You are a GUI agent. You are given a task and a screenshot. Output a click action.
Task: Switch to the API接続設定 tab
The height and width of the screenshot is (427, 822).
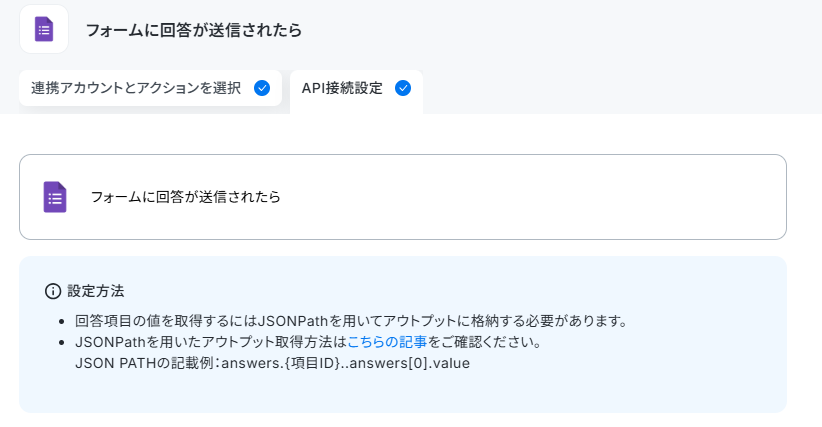pyautogui.click(x=356, y=89)
